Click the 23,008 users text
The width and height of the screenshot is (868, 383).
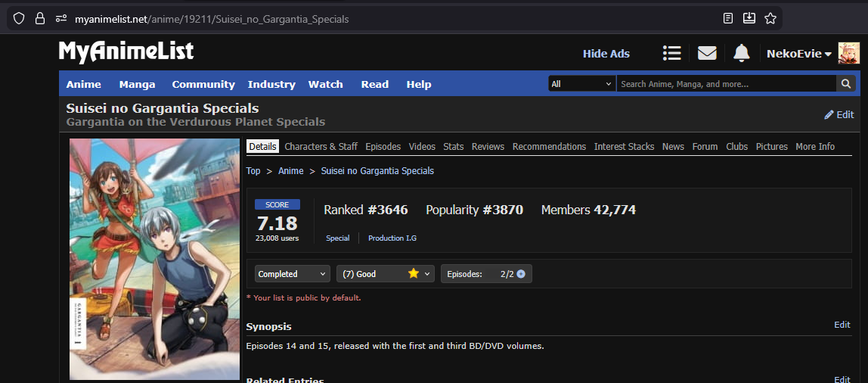pyautogui.click(x=277, y=238)
